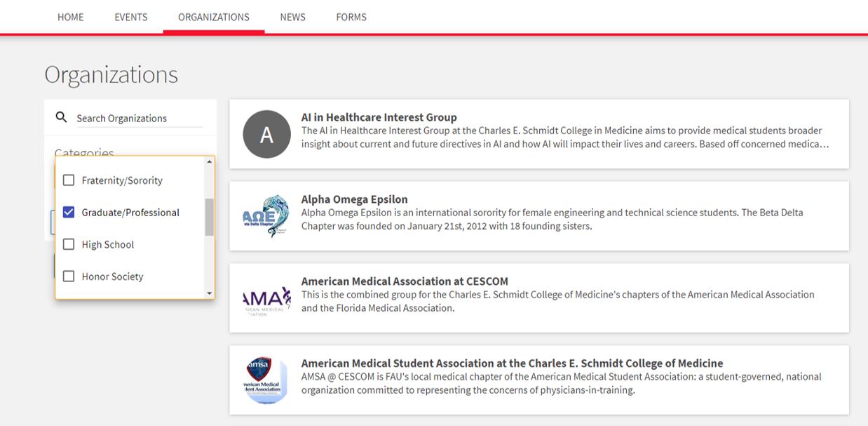Click the Alpha Omega Epsilon logo
This screenshot has width=868, height=426.
pos(266,216)
